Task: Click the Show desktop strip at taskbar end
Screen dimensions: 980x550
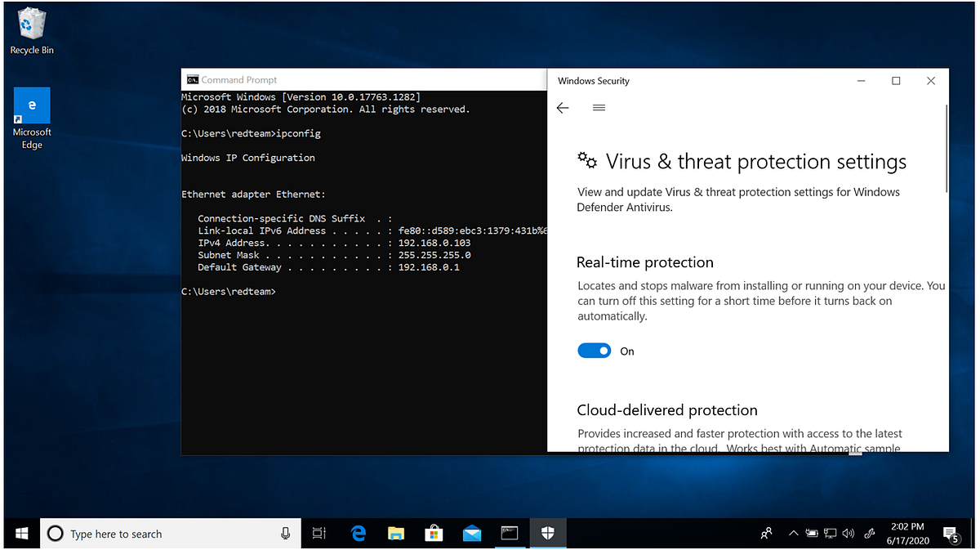Action: (974, 534)
